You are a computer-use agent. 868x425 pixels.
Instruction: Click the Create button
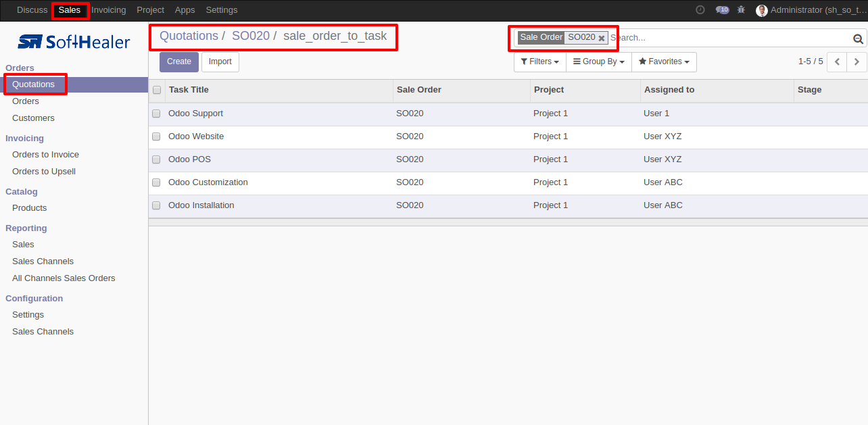179,61
